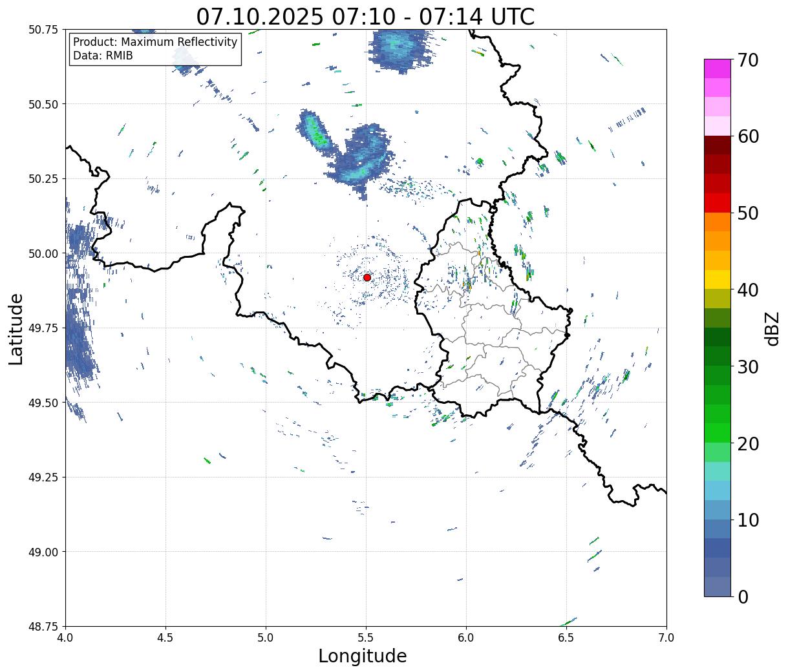Pick the bright red band just above 50
Image resolution: width=788 pixels, height=672 pixels.
(x=718, y=203)
